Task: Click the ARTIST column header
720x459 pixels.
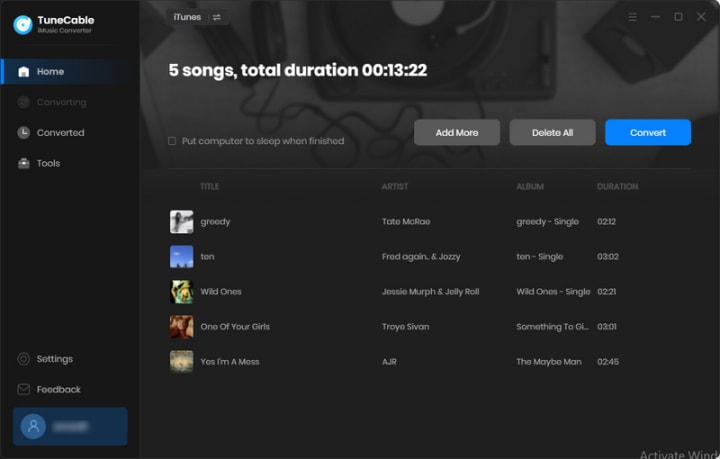Action: click(394, 187)
